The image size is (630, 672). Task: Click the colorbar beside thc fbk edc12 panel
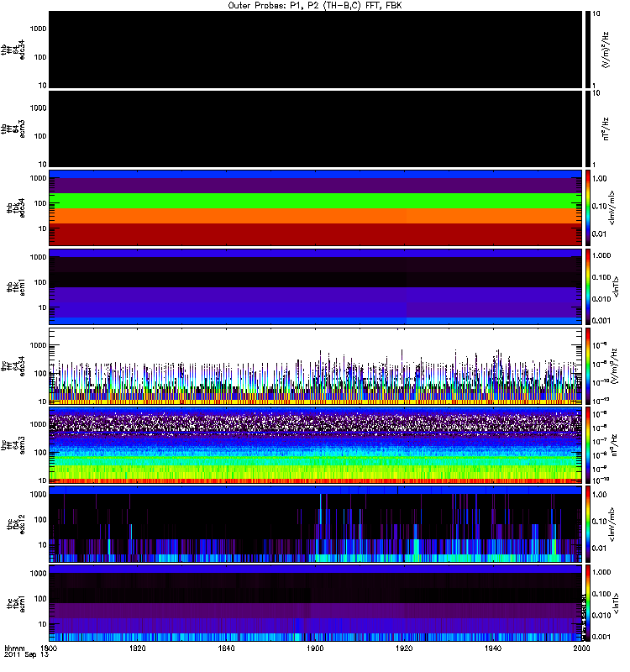click(x=589, y=524)
